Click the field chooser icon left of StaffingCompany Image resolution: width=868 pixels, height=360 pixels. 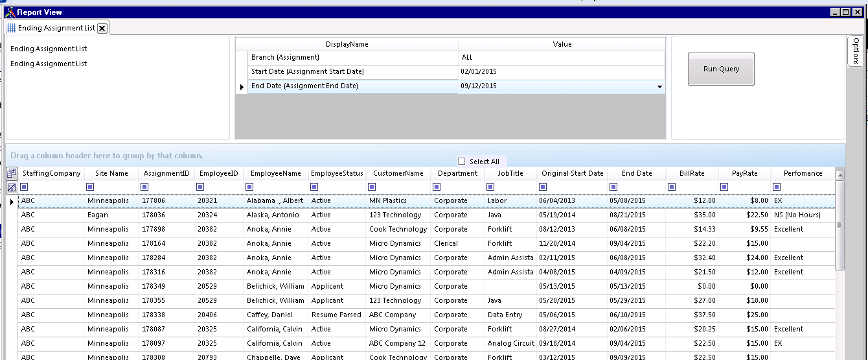click(x=12, y=173)
